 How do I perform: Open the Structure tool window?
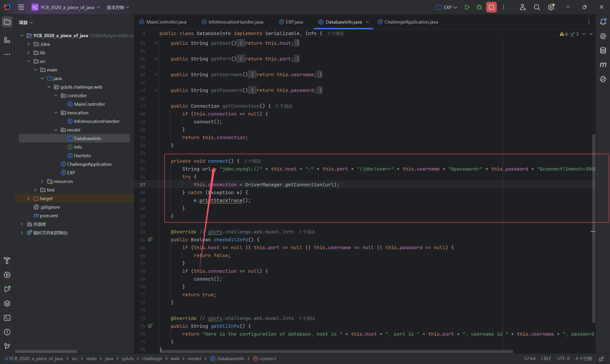(7, 40)
